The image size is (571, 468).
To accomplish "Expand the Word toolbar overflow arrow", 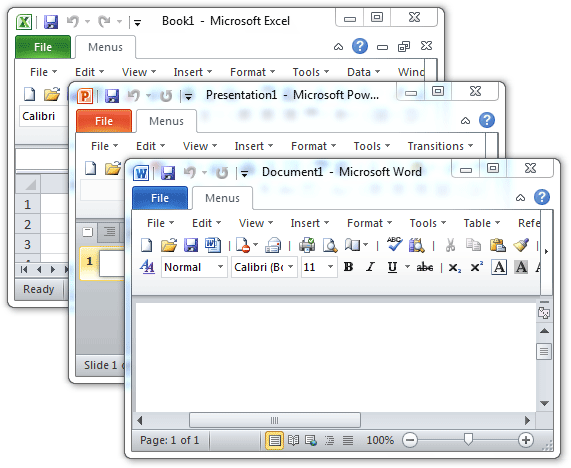I will [546, 251].
